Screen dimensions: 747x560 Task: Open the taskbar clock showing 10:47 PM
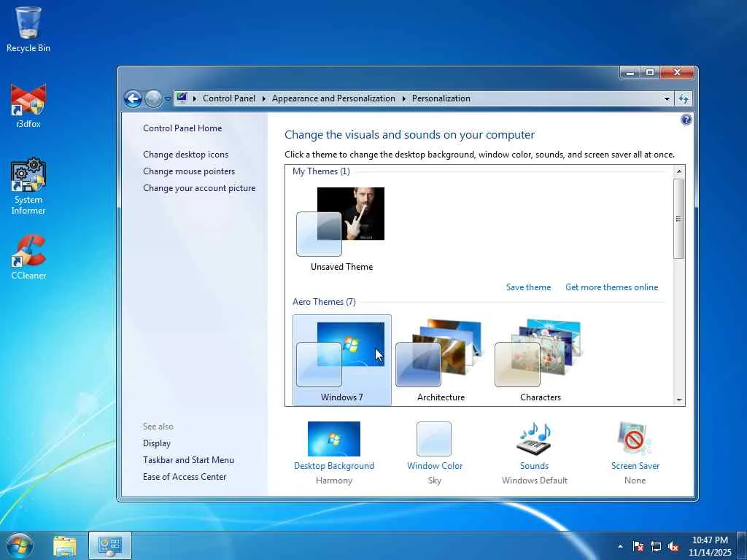point(710,545)
